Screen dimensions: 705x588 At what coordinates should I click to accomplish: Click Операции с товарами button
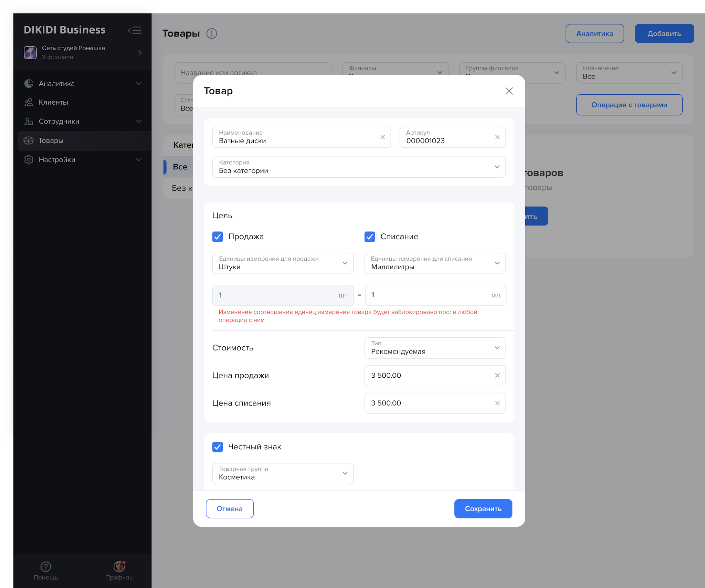click(x=629, y=105)
